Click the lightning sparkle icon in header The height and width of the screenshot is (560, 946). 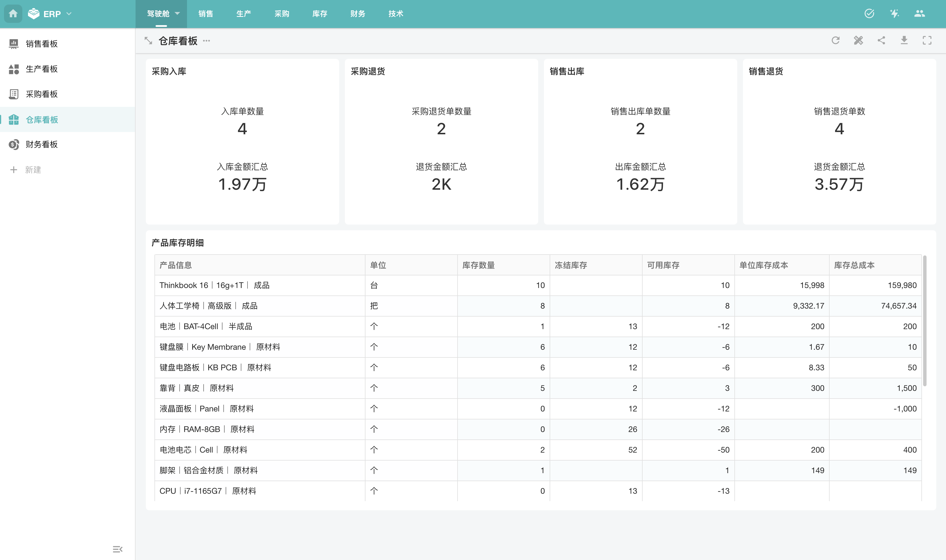(x=894, y=14)
